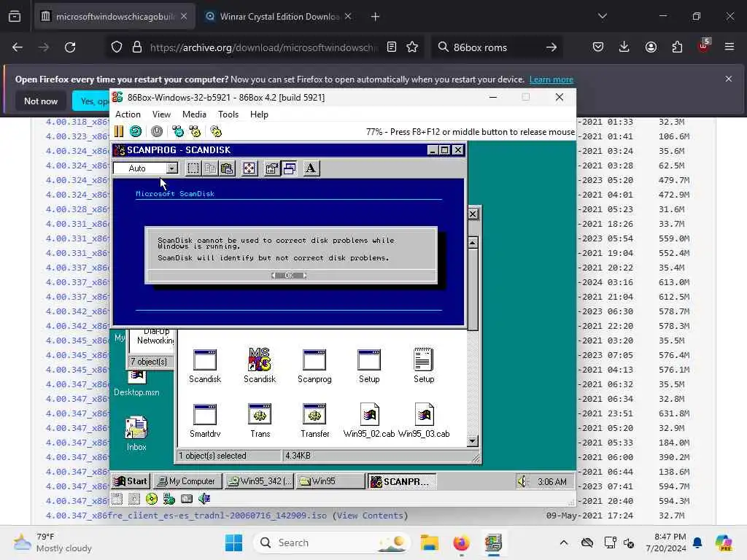Switch to the Winrar Crystal Edition tab

click(278, 17)
